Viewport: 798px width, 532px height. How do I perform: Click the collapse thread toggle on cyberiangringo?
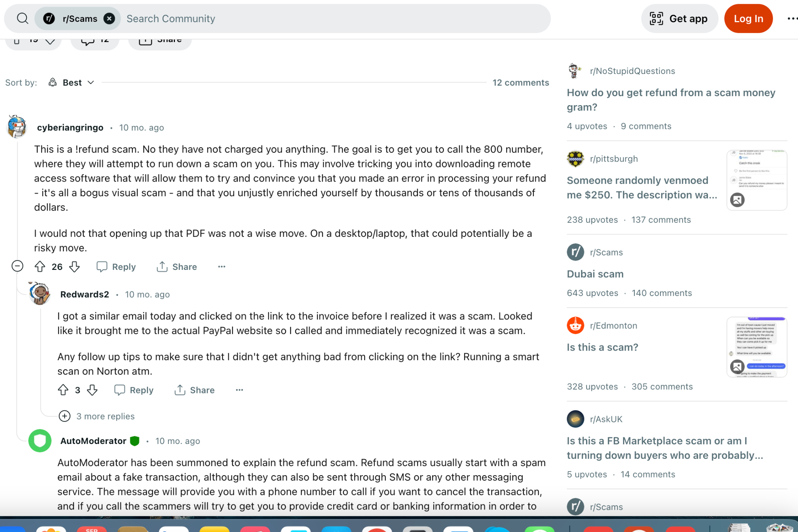click(x=17, y=266)
